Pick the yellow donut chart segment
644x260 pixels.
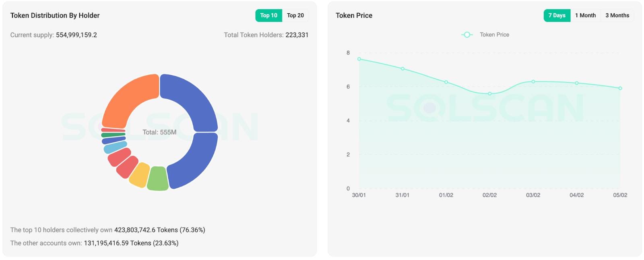(140, 175)
